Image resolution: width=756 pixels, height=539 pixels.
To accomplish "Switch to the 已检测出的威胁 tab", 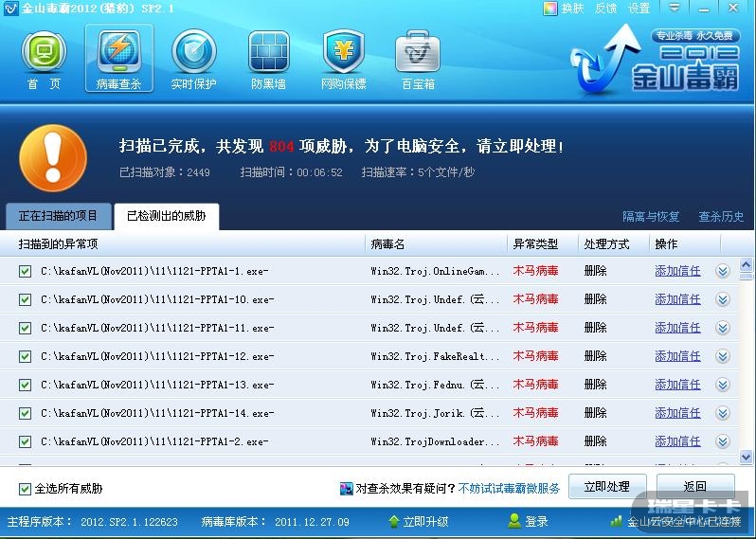I will click(x=167, y=216).
